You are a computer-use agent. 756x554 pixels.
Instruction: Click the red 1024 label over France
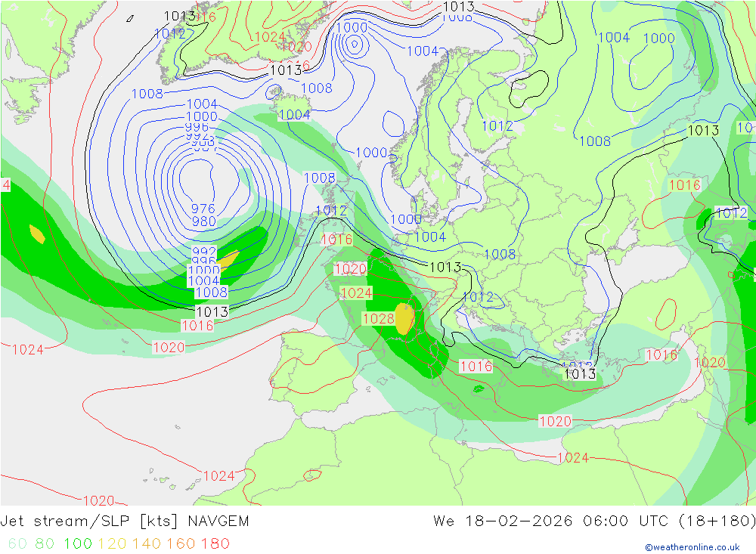(x=356, y=292)
